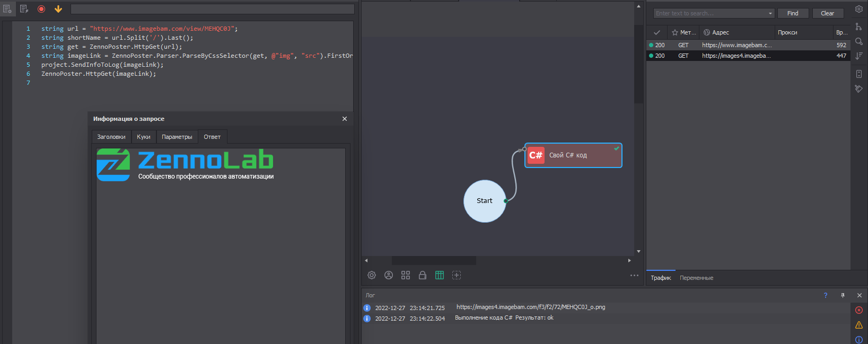Open the code settings icon in editor toolbar
Viewport: 868px width, 344px height.
pos(7,9)
